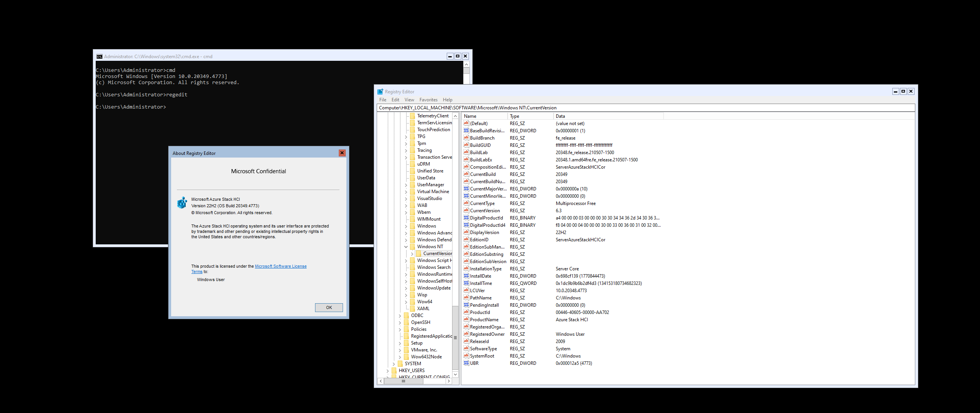Click the DigitalProductId binary value icon

466,218
